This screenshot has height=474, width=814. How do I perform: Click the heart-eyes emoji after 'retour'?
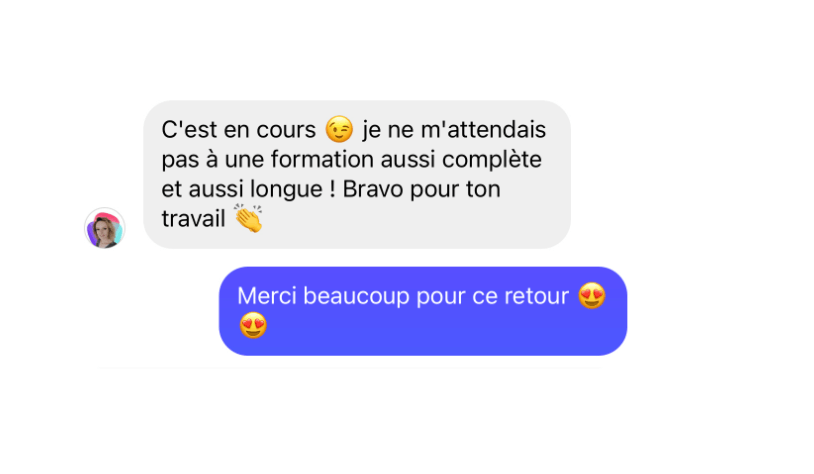(x=592, y=296)
